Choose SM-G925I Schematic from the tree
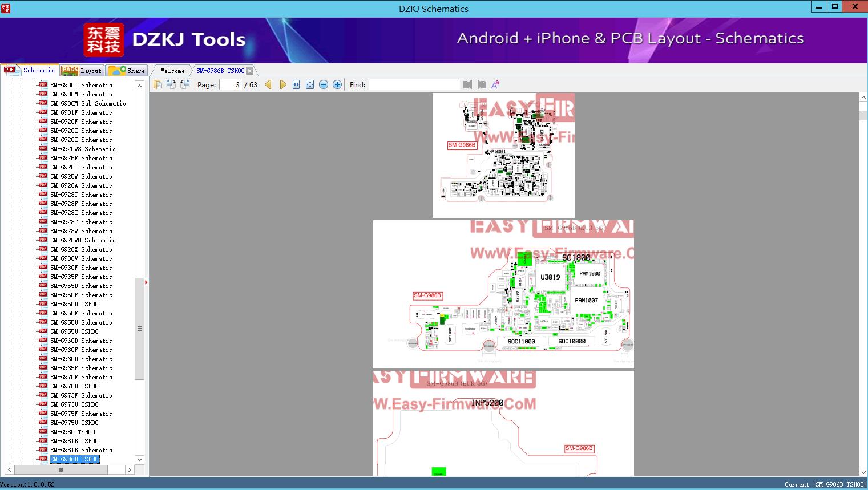Viewport: 868px width, 490px height. 81,167
